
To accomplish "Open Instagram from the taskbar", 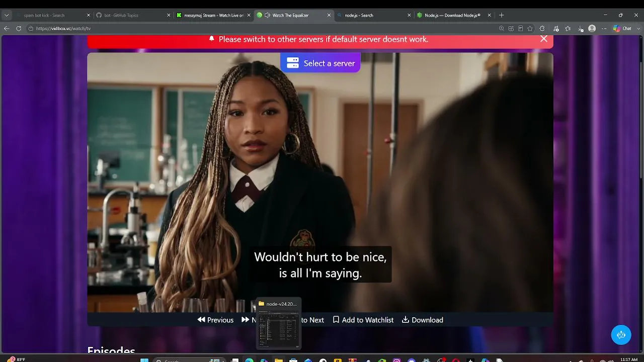I will point(397,360).
